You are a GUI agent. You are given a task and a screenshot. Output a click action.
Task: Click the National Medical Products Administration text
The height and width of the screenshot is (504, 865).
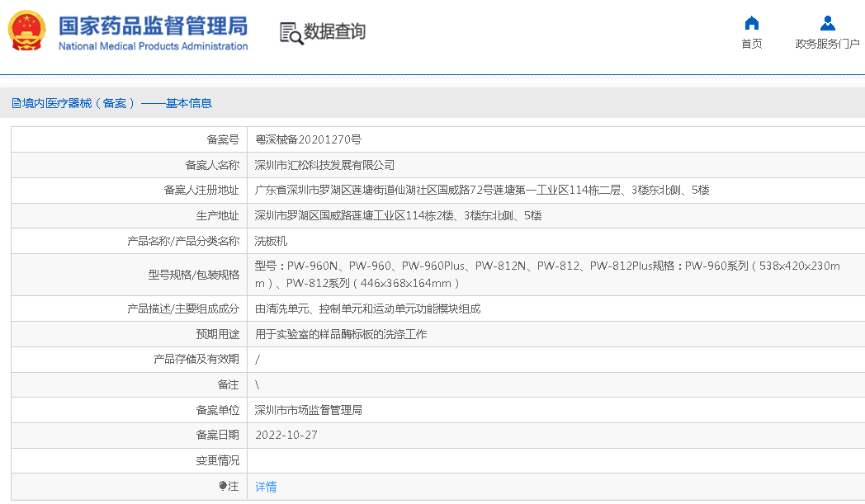click(x=153, y=46)
